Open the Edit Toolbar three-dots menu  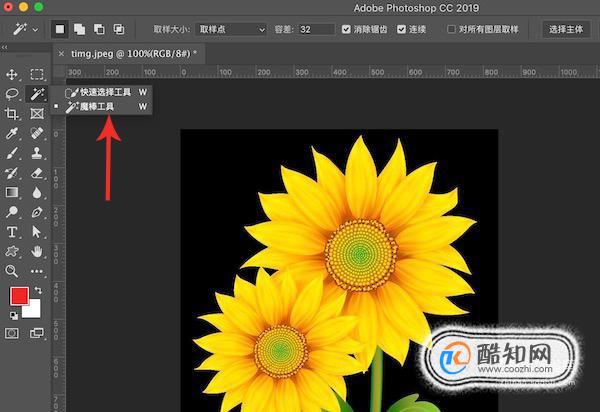click(37, 271)
